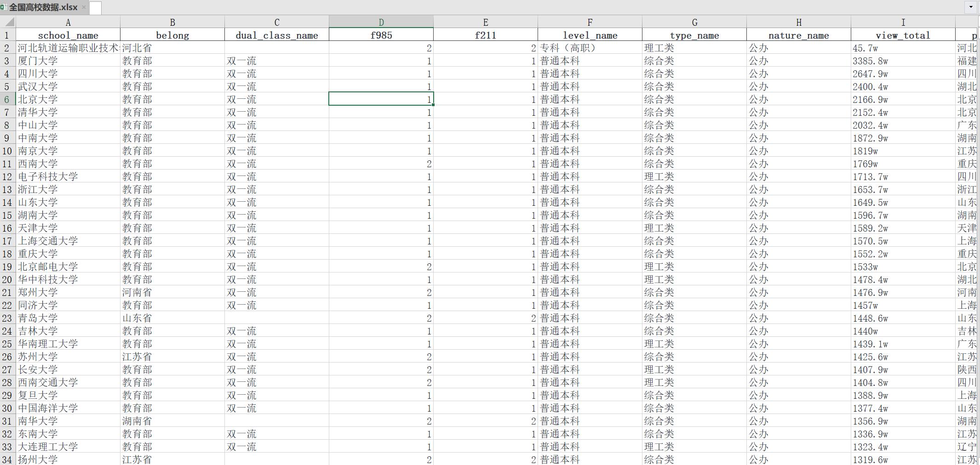980x465 pixels.
Task: Select column C header
Action: [x=277, y=22]
